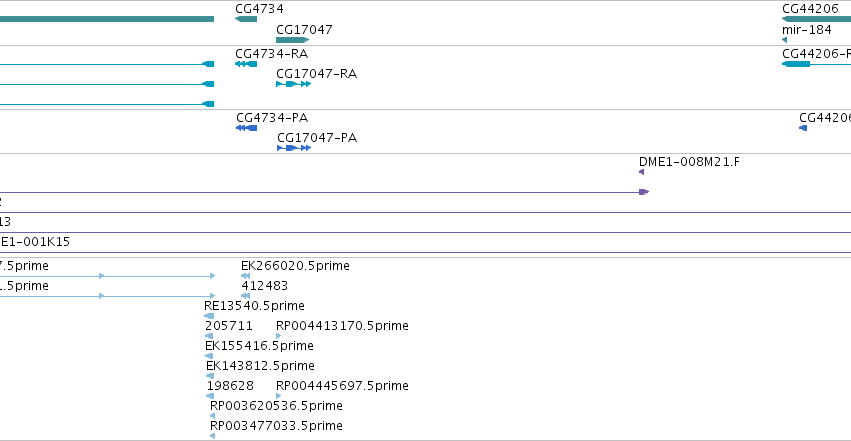
Task: Open the RP003620536.5prime feature
Action: [212, 416]
